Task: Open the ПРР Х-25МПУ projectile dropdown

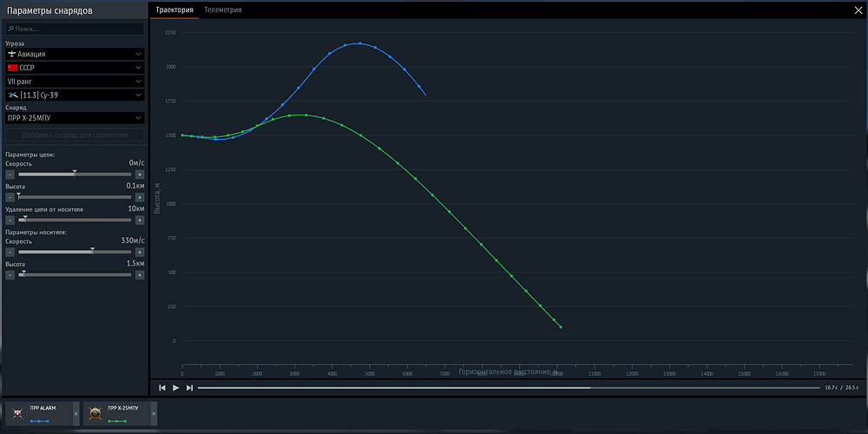Action: [x=75, y=118]
